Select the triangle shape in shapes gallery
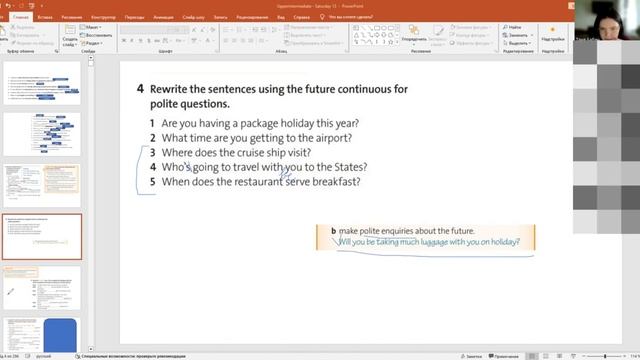Image resolution: width=640 pixels, height=360 pixels. pos(356,35)
